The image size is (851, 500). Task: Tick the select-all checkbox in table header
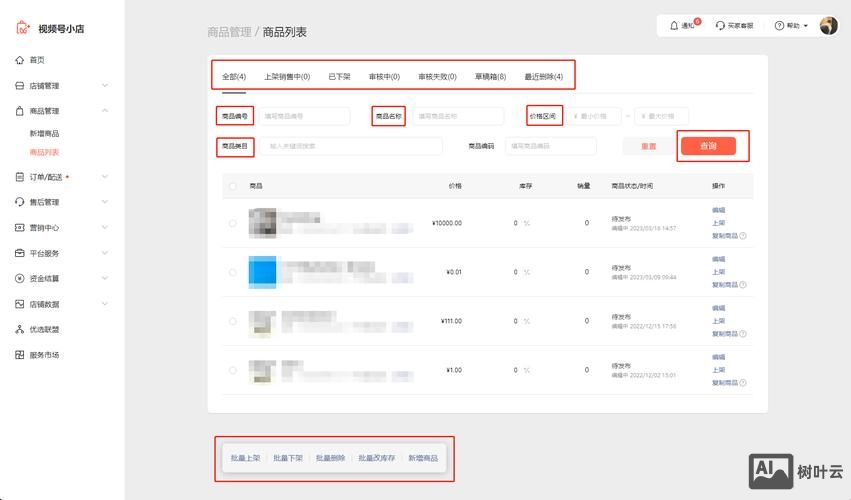(x=233, y=186)
